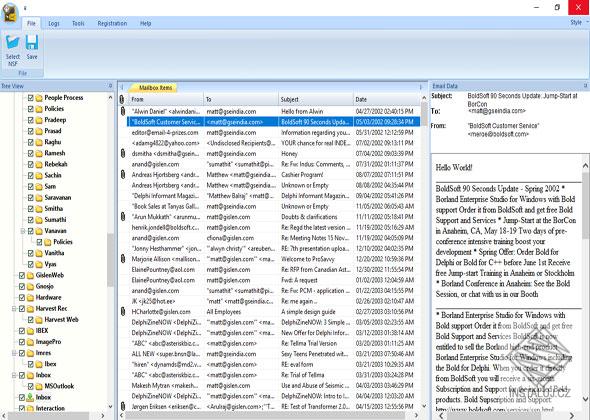Click attachment icon on Alwin Daniel email
The height and width of the screenshot is (420, 590).
pyautogui.click(x=123, y=111)
